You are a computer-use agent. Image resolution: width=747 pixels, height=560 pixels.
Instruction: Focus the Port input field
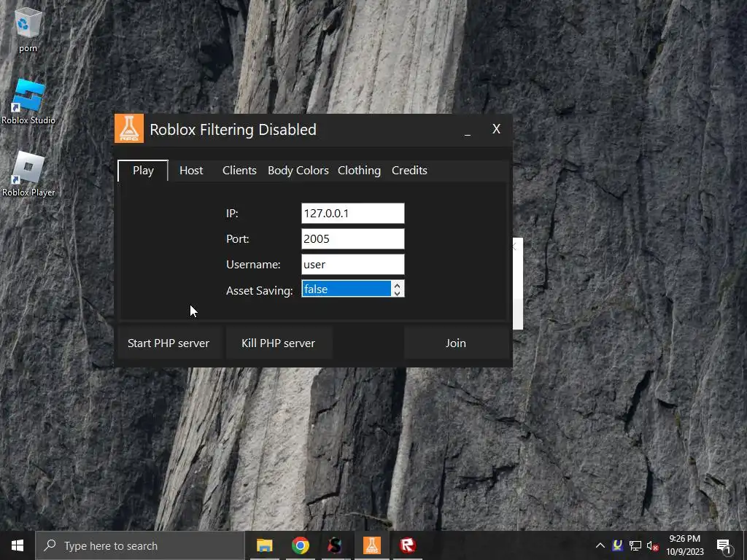tap(353, 239)
